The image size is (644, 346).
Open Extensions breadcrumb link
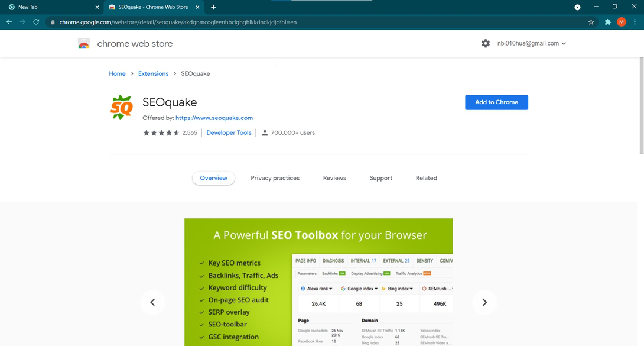[153, 73]
